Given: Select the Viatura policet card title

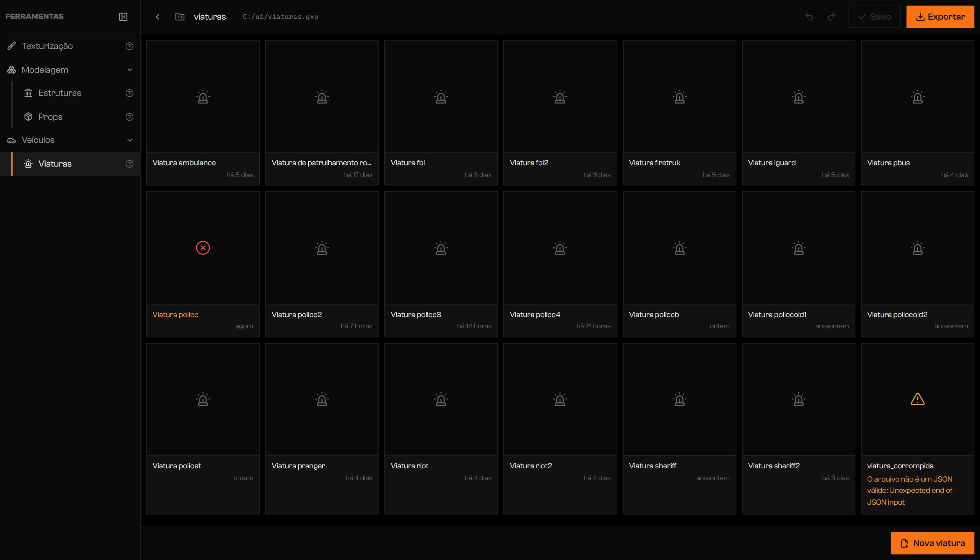Looking at the screenshot, I should (x=176, y=466).
